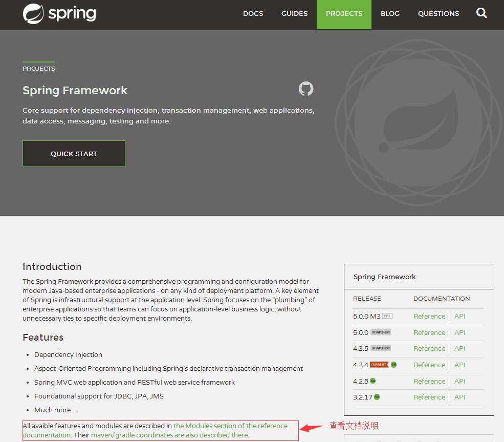
Task: Click the 'Spring MVC web application' list item
Action: [135, 382]
